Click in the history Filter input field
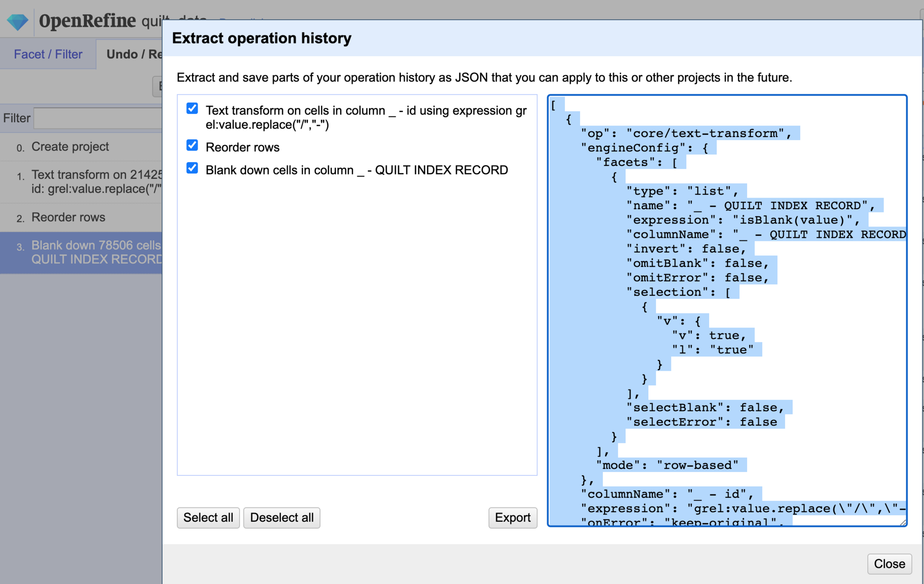 pos(99,118)
